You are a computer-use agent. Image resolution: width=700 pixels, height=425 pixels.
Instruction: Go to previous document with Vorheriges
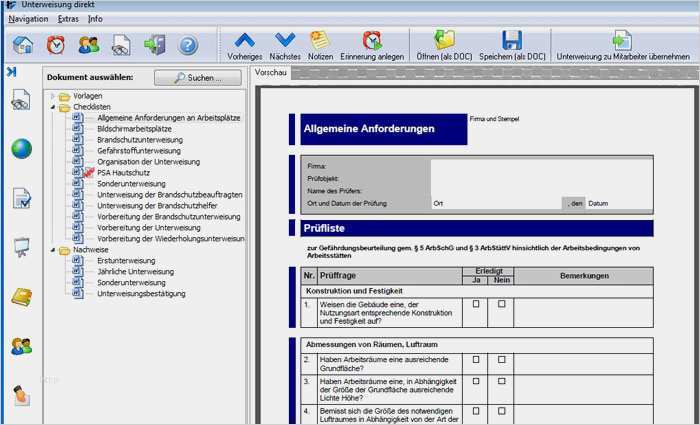pos(244,44)
